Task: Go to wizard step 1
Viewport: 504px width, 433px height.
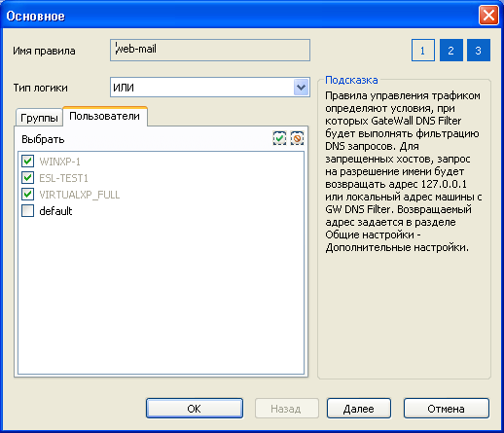Action: pyautogui.click(x=423, y=51)
